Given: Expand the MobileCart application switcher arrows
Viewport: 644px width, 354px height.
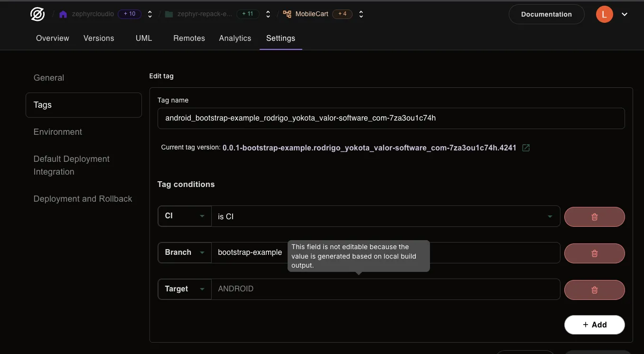Looking at the screenshot, I should click(x=361, y=14).
